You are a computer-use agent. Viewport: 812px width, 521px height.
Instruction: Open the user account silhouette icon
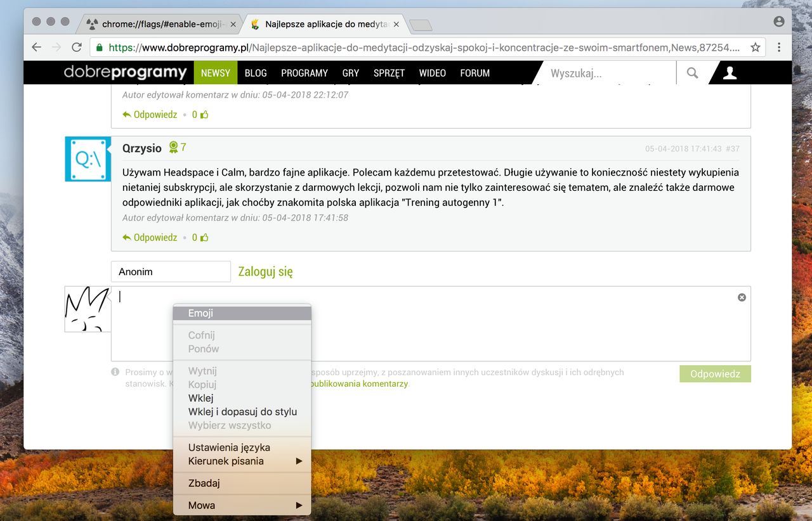pyautogui.click(x=730, y=73)
